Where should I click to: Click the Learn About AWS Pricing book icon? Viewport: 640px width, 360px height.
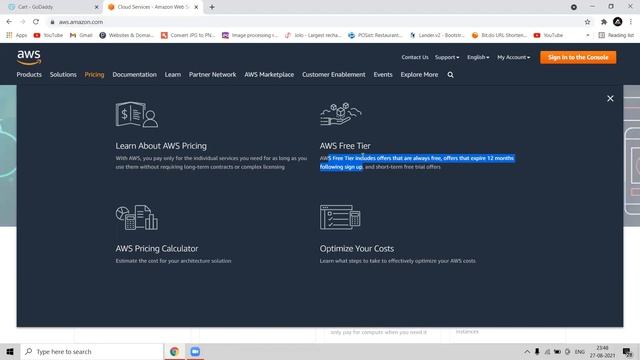136,115
